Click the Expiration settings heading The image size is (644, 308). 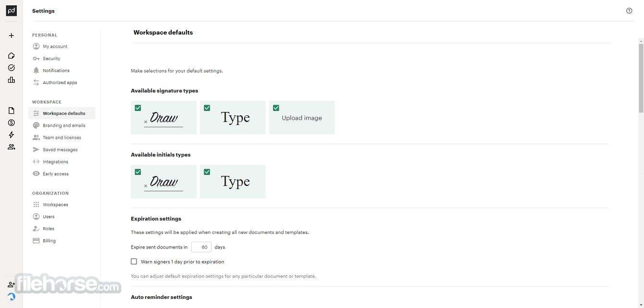tap(156, 219)
